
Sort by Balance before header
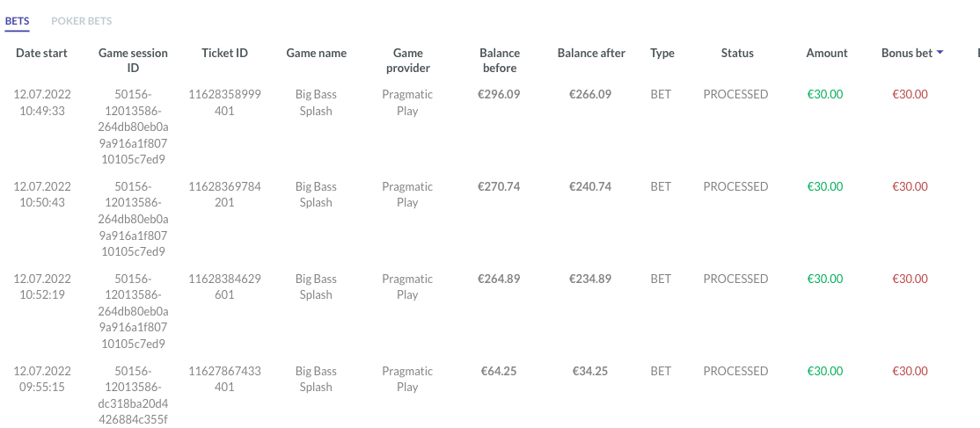(499, 61)
